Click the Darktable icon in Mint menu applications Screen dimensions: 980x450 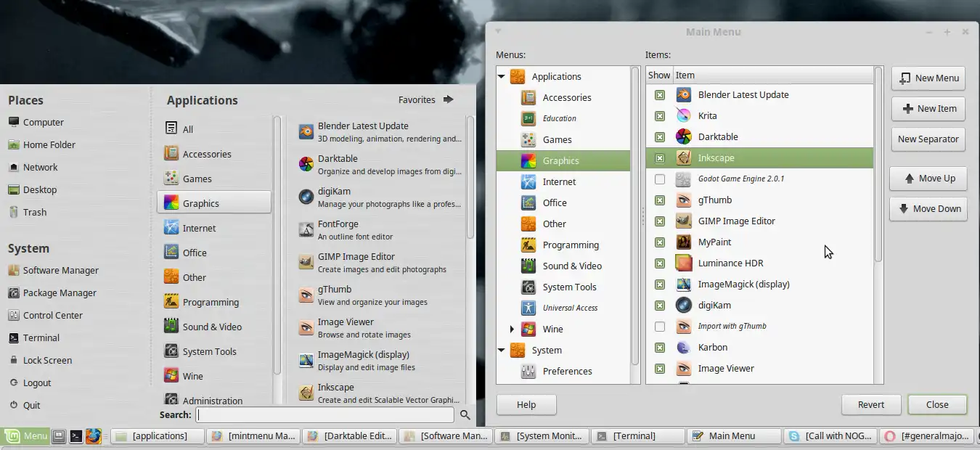(306, 165)
